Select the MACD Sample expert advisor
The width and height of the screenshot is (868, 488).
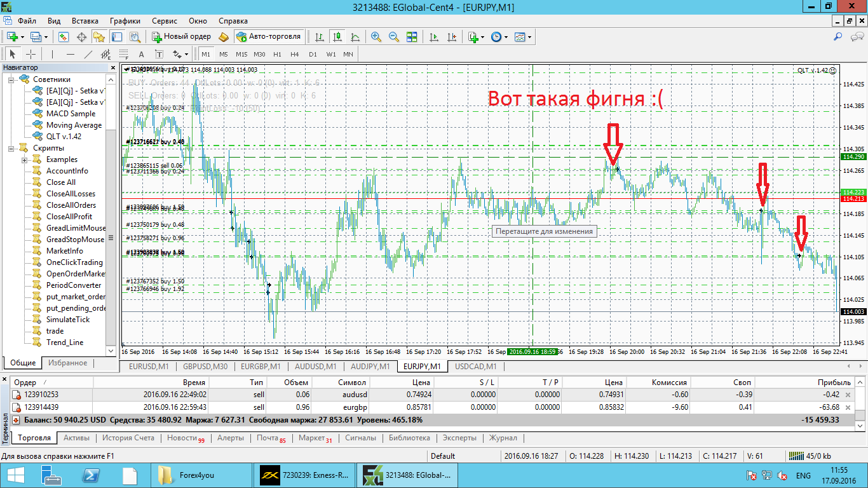pos(71,114)
